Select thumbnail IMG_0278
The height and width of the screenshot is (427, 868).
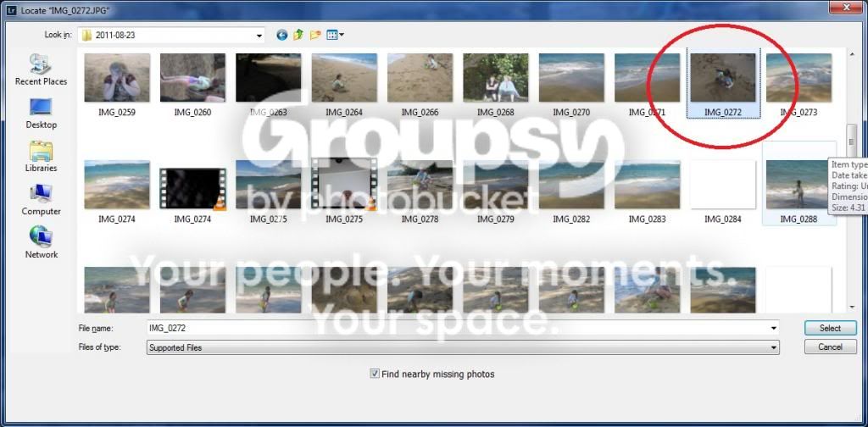pos(420,185)
